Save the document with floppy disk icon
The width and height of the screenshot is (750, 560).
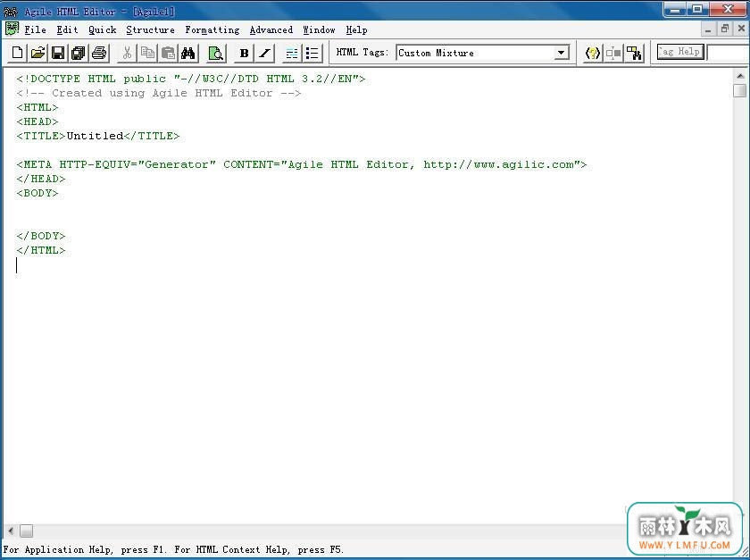coord(58,53)
